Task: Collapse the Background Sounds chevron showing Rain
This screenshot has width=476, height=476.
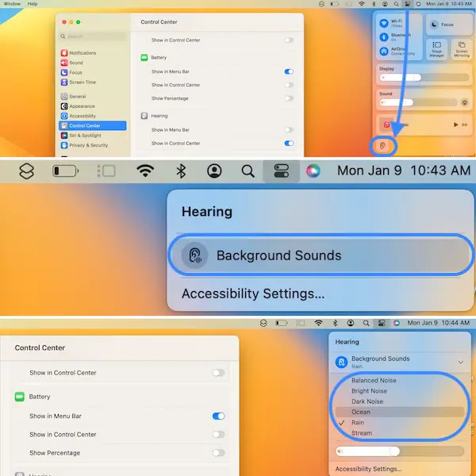Action: click(462, 362)
